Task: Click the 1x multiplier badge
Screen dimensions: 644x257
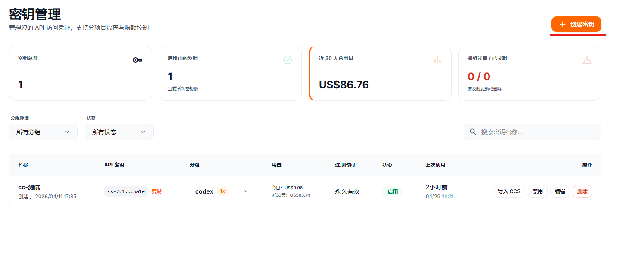Action: tap(223, 191)
